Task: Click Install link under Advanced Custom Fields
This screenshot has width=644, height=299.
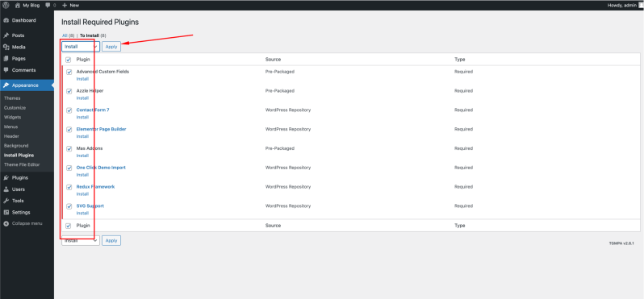Action: 82,79
